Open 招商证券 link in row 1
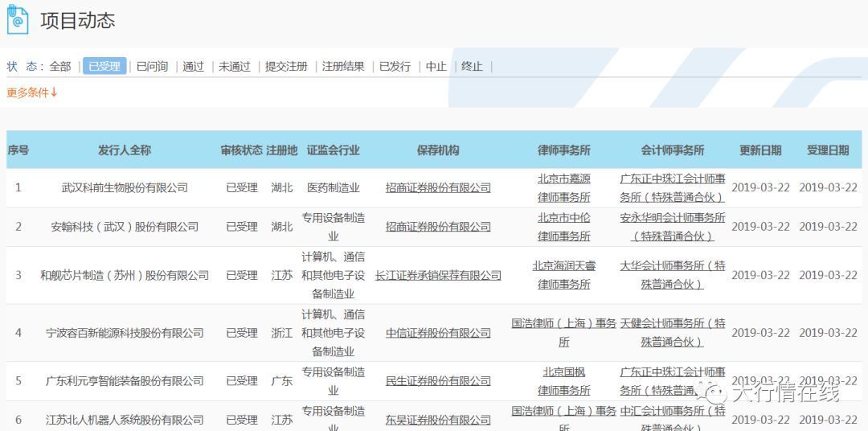868x431 pixels. click(x=438, y=188)
